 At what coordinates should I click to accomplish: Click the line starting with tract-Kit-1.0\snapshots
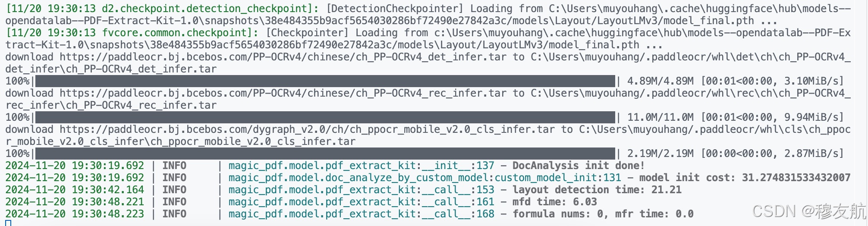point(334,45)
